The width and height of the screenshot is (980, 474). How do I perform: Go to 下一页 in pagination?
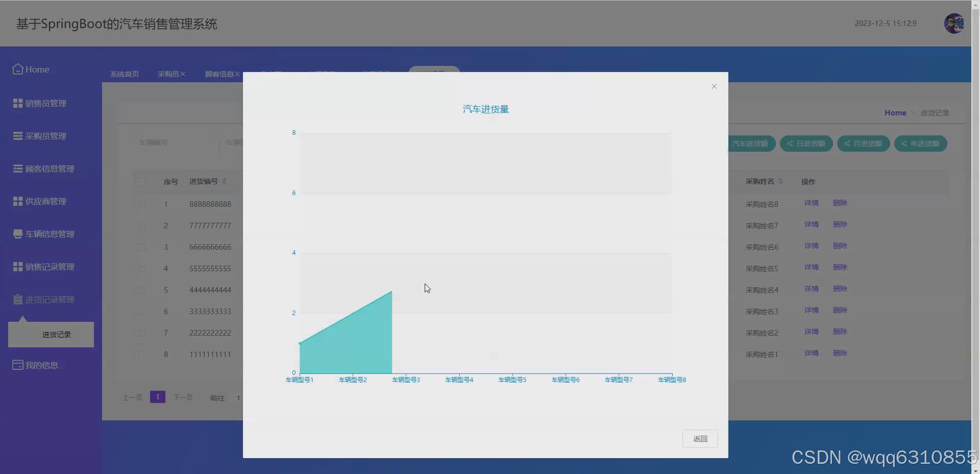pyautogui.click(x=183, y=397)
